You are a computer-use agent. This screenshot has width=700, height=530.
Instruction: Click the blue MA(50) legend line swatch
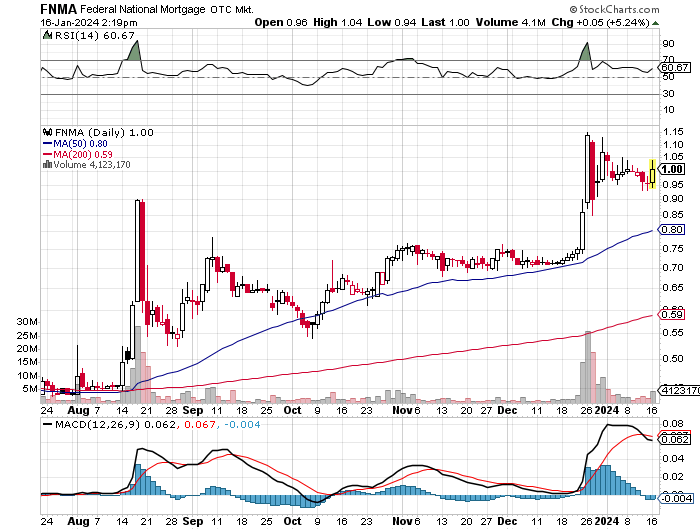point(47,144)
